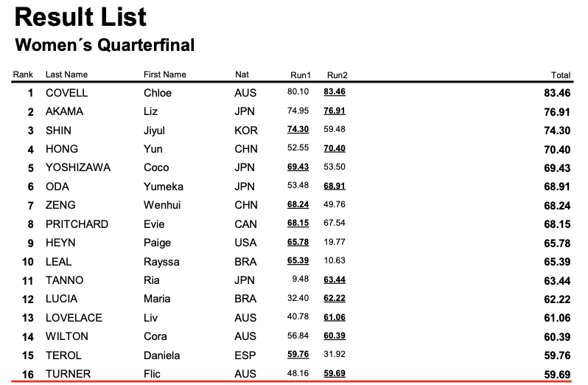Select the rank 11 cell for TANNO

[x=28, y=281]
